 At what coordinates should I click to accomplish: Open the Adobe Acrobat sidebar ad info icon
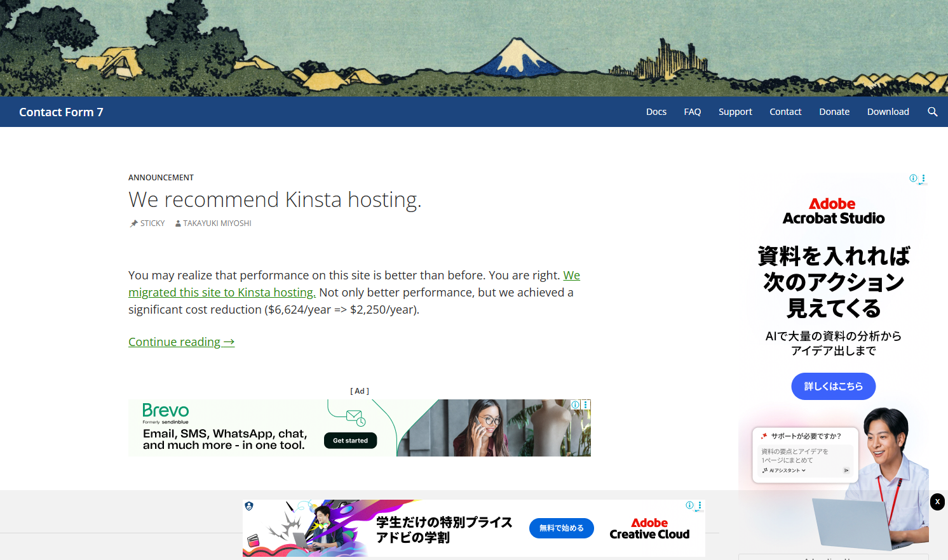pos(913,178)
